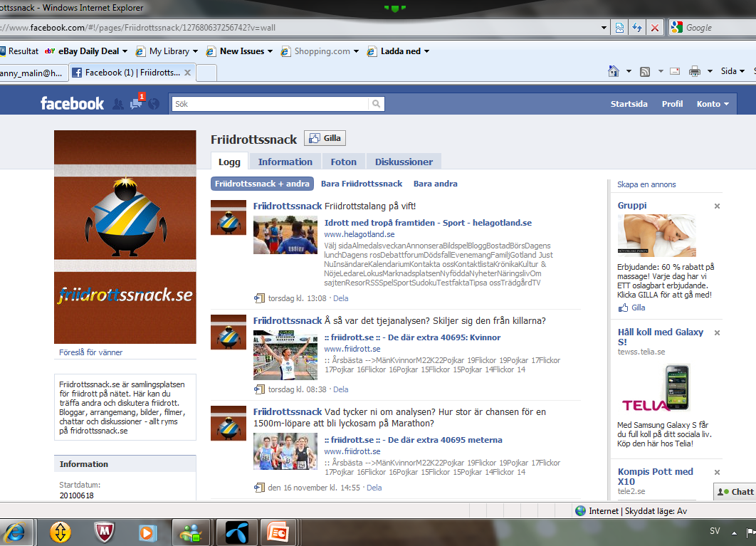Click Internet Explorer taskbar icon
Viewport: 756px width, 546px height.
(x=16, y=532)
